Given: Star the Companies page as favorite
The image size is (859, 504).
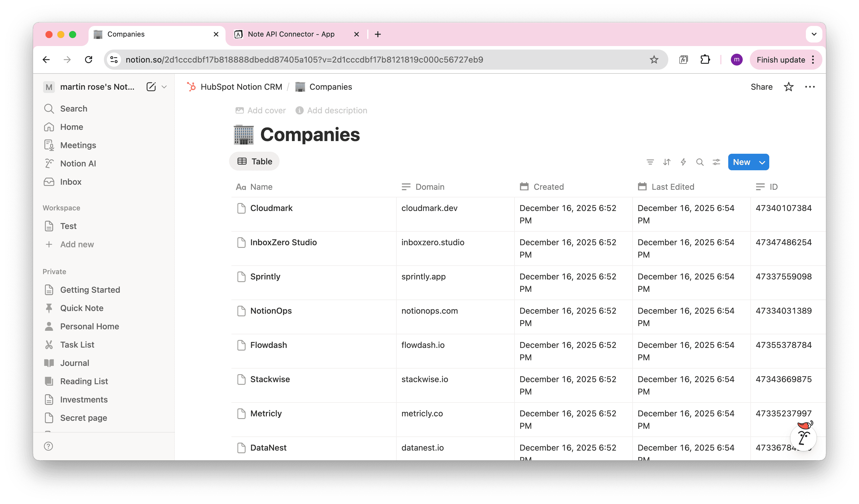Looking at the screenshot, I should pyautogui.click(x=788, y=86).
